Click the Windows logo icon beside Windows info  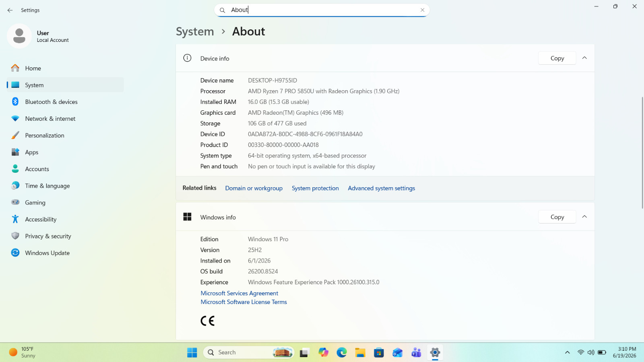[x=187, y=217]
